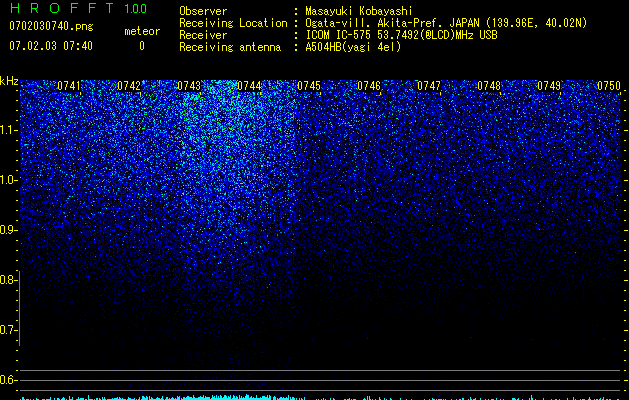629x400 pixels.
Task: Click the Observer label
Action: click(203, 11)
